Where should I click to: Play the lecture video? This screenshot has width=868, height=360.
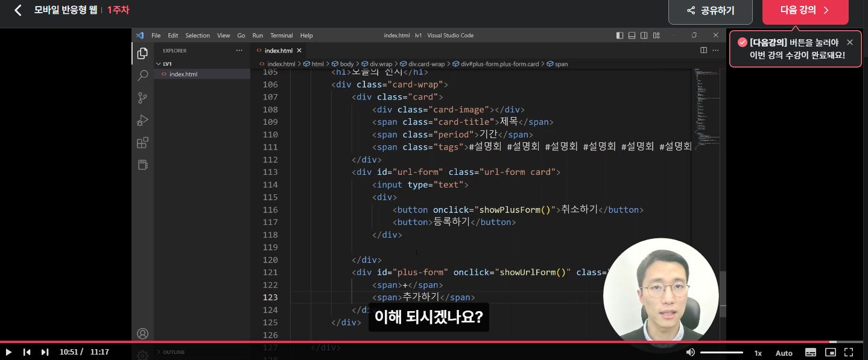click(x=8, y=352)
